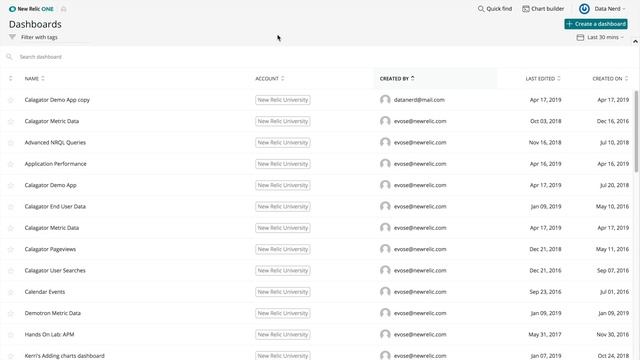Star the Calagator Demo App copy dashboard
Image resolution: width=640 pixels, height=360 pixels.
point(11,100)
